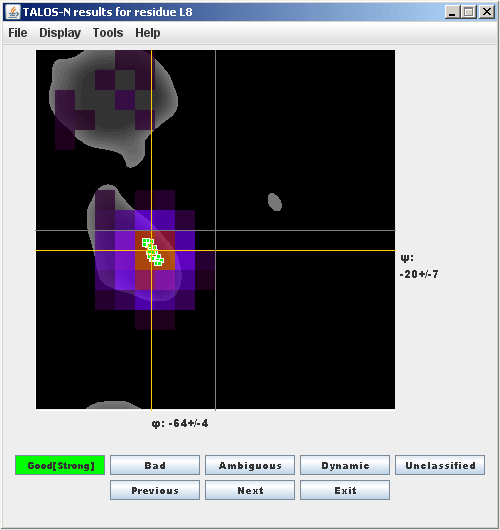Open the Help menu

pyautogui.click(x=148, y=33)
